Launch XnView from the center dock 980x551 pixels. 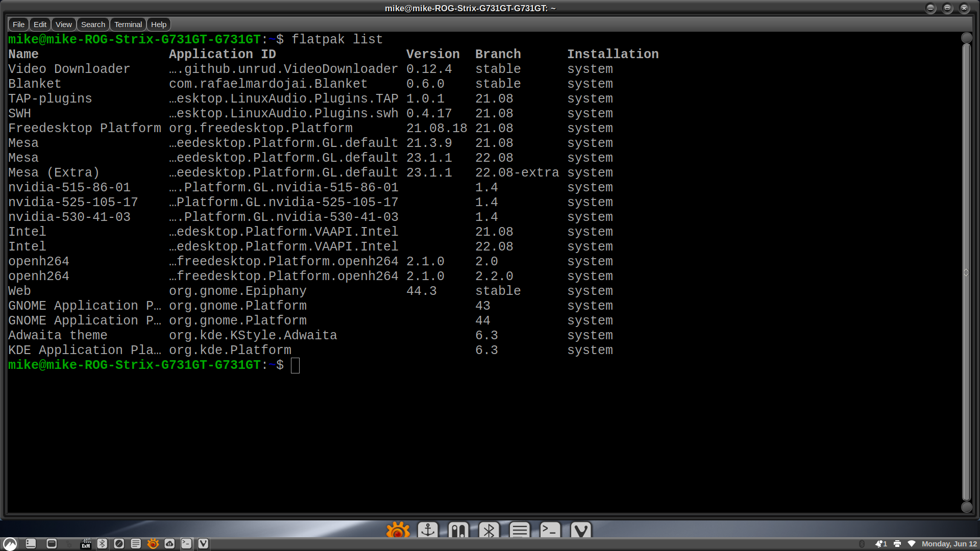tap(398, 530)
